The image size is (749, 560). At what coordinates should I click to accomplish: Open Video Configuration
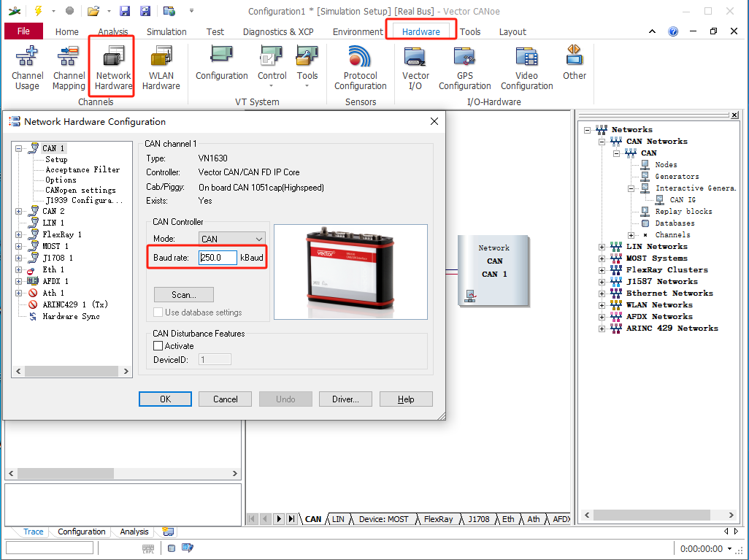pyautogui.click(x=526, y=68)
